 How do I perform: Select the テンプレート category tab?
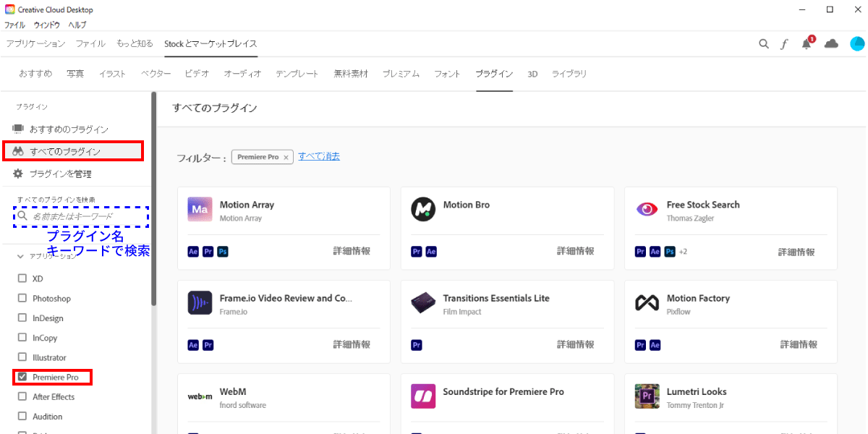click(x=297, y=74)
